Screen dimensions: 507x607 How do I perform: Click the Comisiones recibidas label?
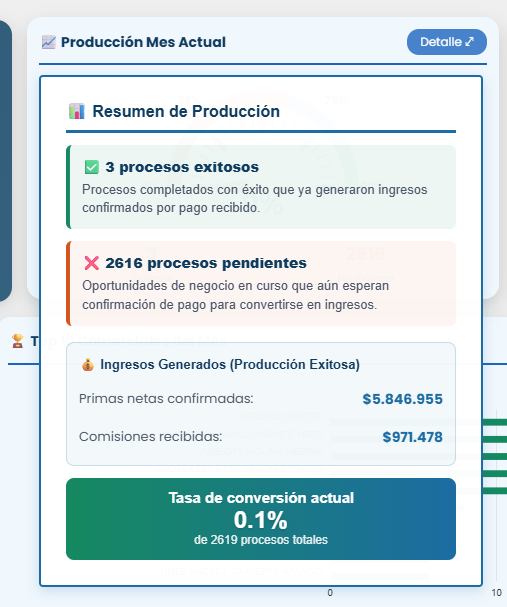151,437
